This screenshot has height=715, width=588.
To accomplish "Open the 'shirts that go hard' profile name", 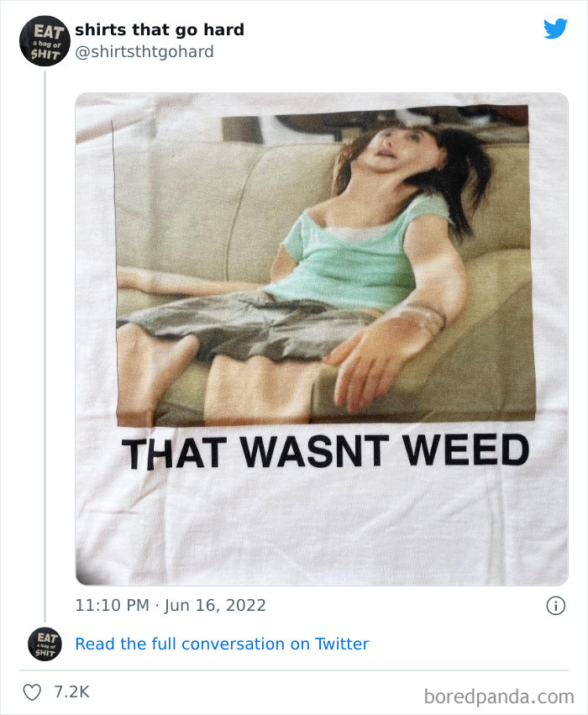I will 160,29.
